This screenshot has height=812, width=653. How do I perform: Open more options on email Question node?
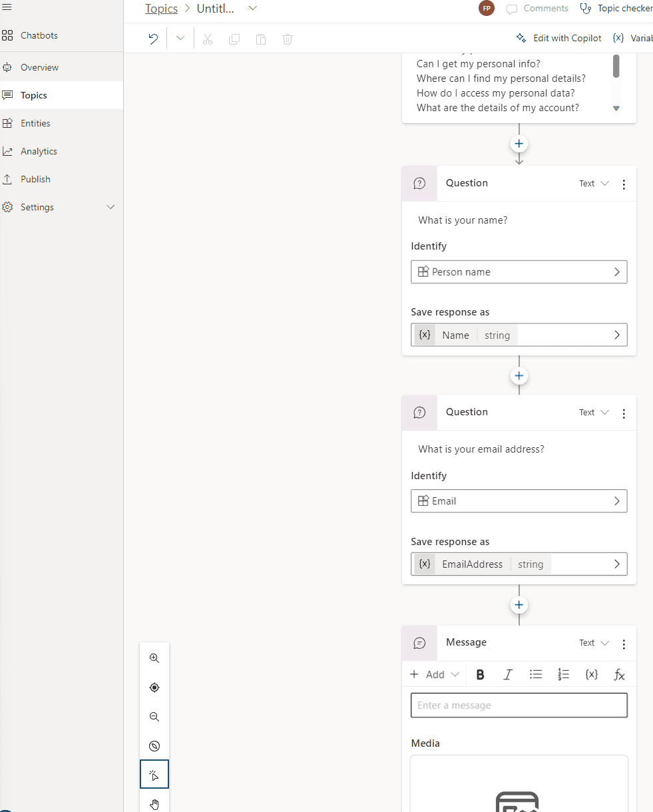tap(624, 413)
